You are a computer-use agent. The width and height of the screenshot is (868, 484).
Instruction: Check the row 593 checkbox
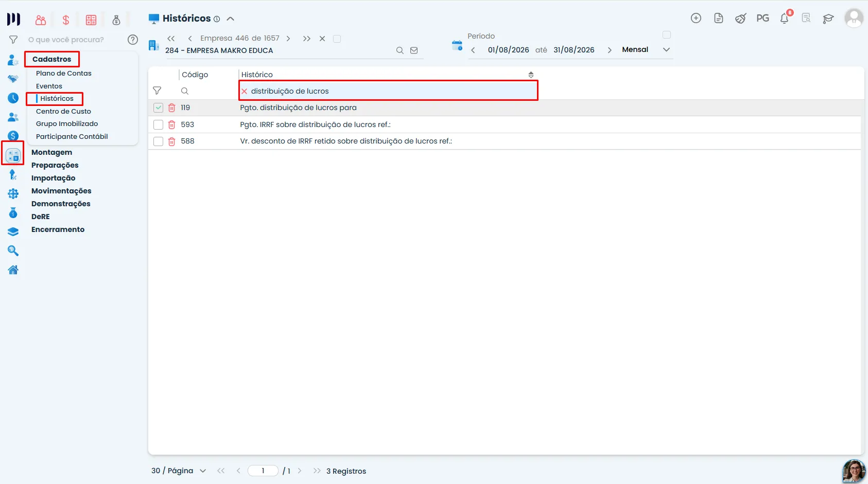point(159,125)
